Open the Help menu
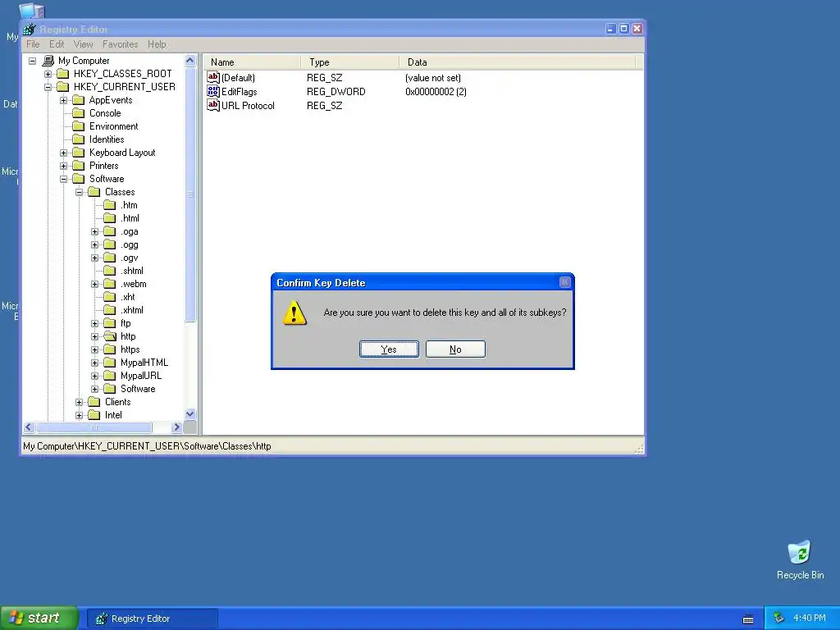840x630 pixels. coord(157,44)
